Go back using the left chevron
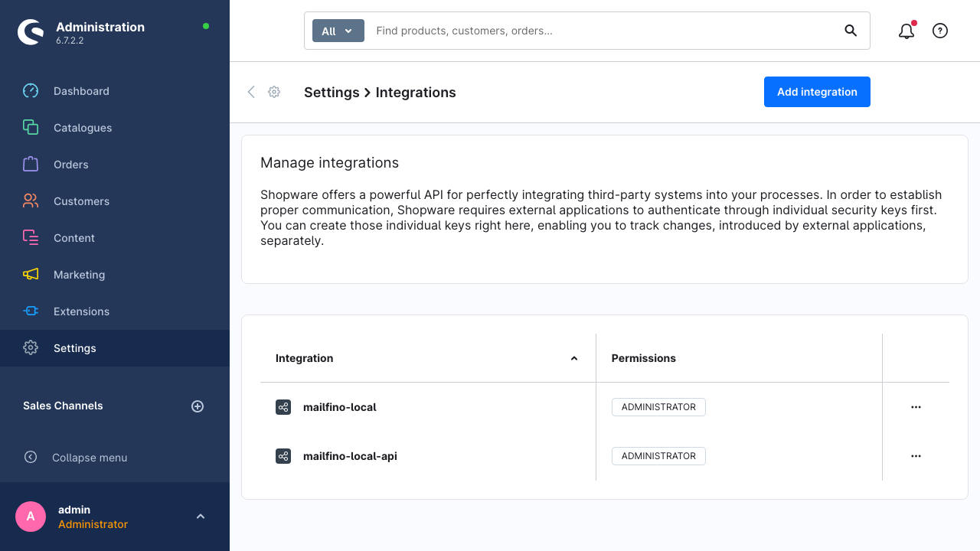 [x=251, y=92]
